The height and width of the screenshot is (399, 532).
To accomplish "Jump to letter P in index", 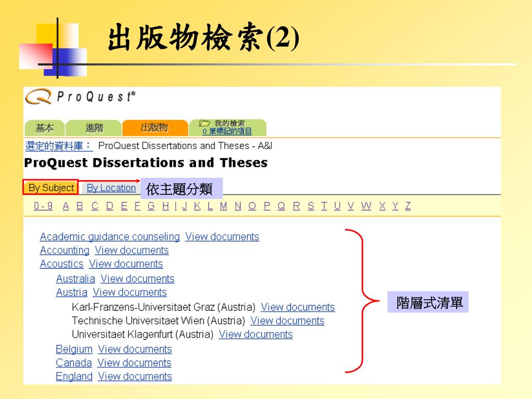I will click(267, 206).
